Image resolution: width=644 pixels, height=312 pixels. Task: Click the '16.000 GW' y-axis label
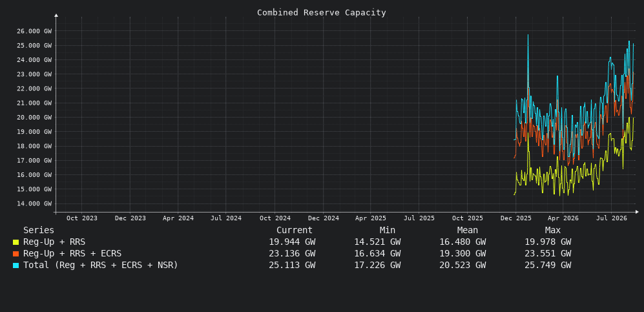click(x=34, y=175)
